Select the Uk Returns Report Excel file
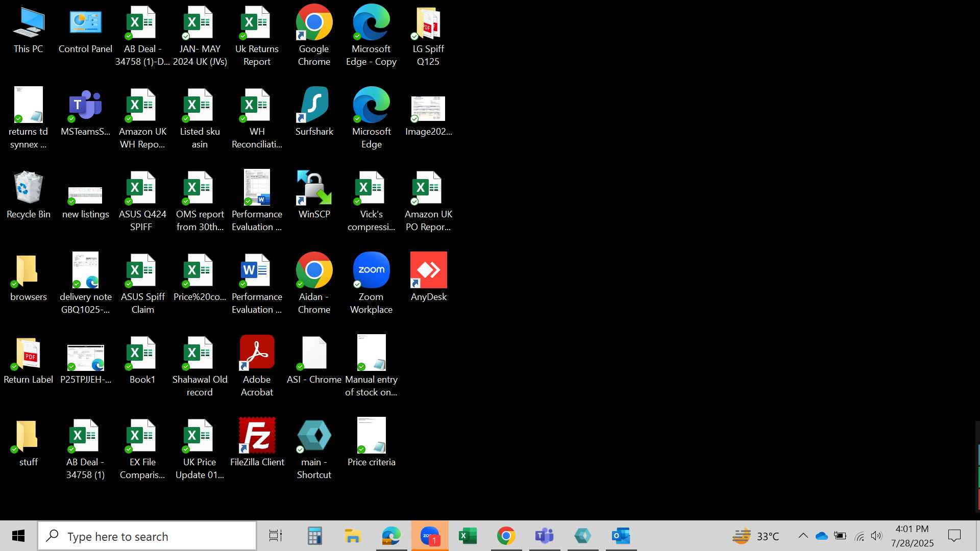The height and width of the screenshot is (551, 980). point(257,36)
